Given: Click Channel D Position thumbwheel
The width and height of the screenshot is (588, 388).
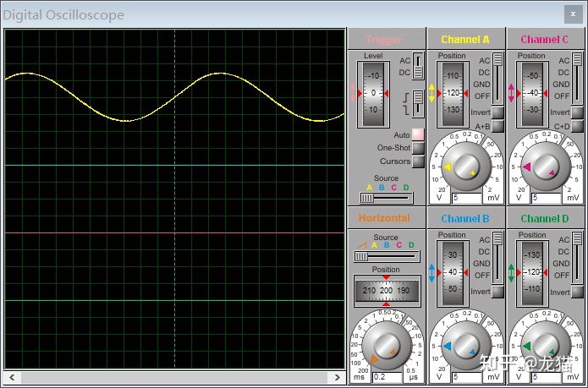Looking at the screenshot, I should pos(532,273).
